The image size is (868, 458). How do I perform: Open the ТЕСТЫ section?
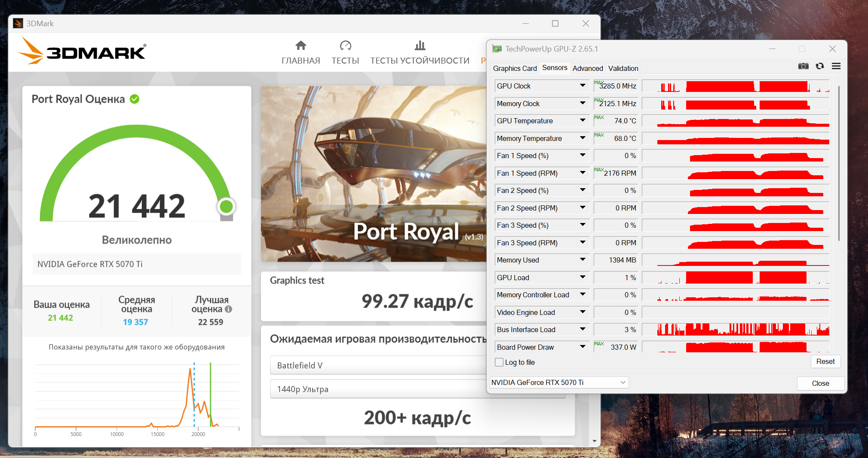tap(345, 61)
